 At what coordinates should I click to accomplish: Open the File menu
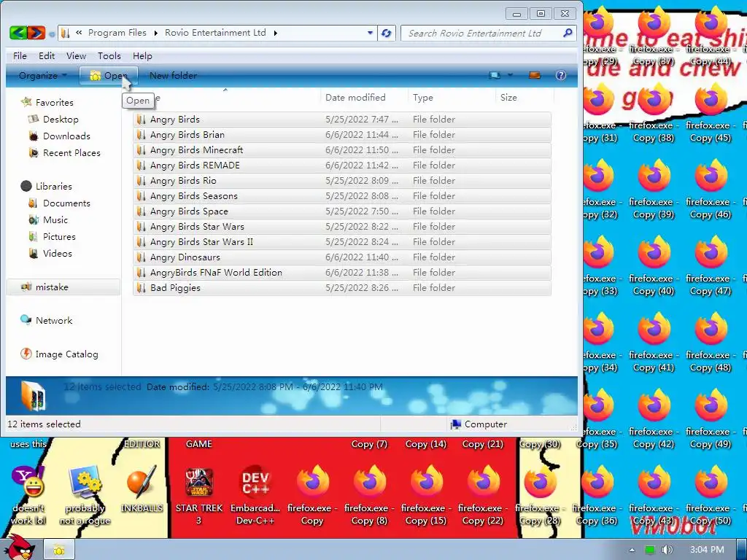[x=20, y=55]
